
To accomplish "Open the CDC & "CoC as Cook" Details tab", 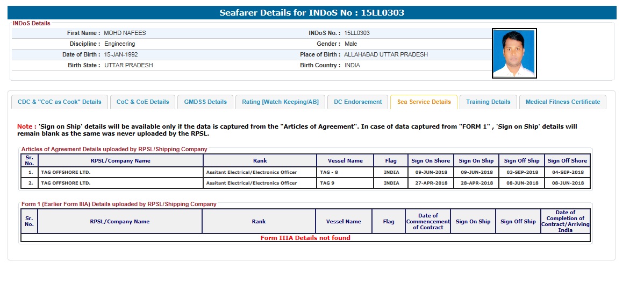I will [x=59, y=102].
